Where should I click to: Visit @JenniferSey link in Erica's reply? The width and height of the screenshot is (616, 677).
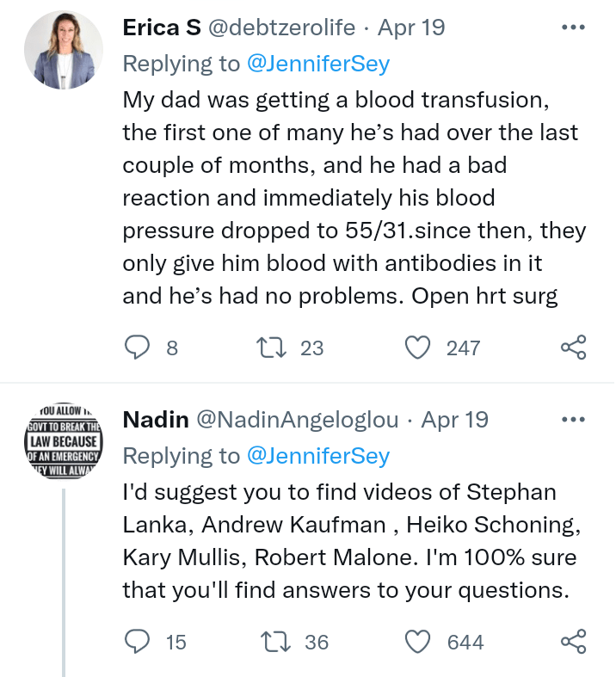click(x=317, y=63)
